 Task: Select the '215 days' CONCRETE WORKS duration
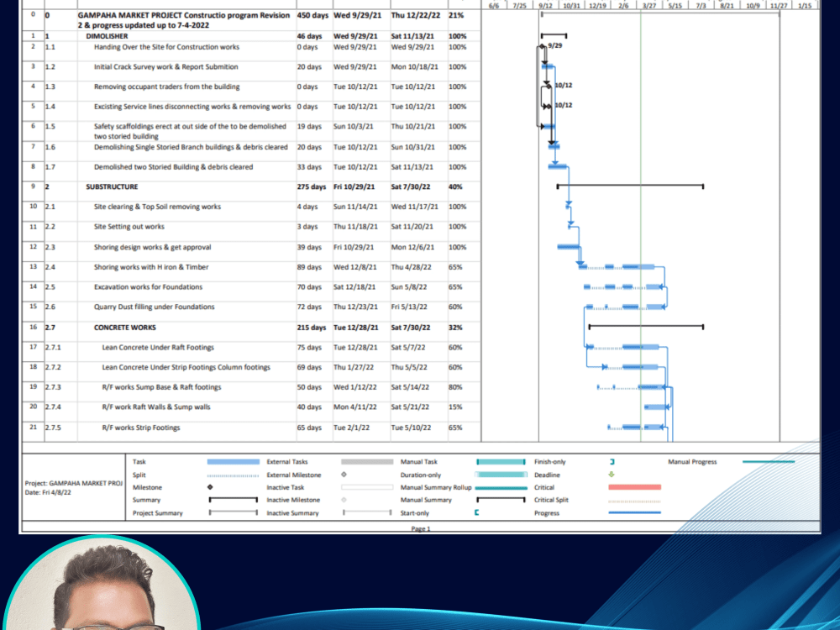tap(312, 328)
